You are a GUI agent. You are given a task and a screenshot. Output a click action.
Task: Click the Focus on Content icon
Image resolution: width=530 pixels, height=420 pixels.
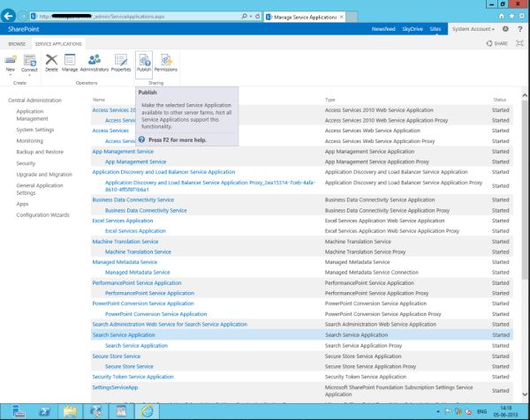[519, 43]
